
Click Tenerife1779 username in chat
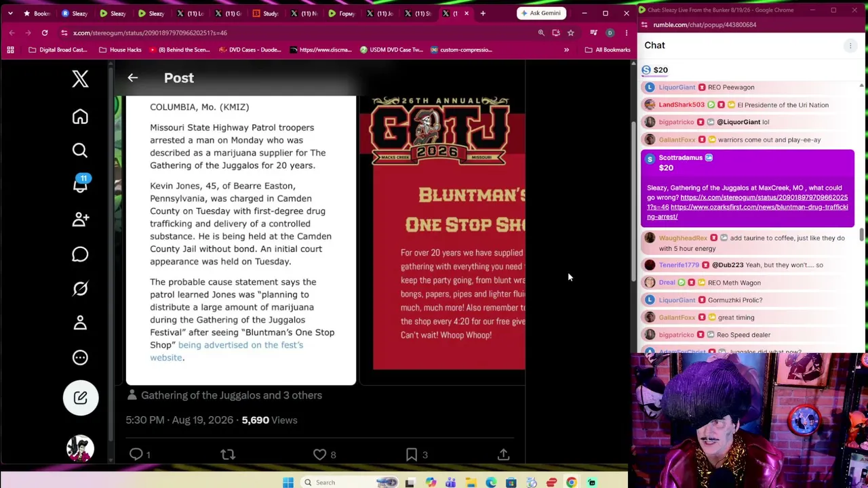[x=679, y=265]
